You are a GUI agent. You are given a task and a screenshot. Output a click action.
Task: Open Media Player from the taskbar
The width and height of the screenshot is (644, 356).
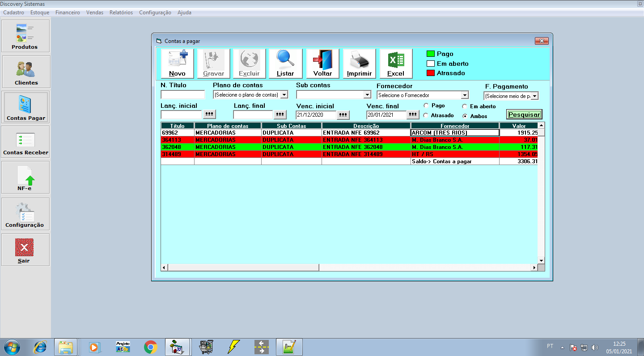95,347
